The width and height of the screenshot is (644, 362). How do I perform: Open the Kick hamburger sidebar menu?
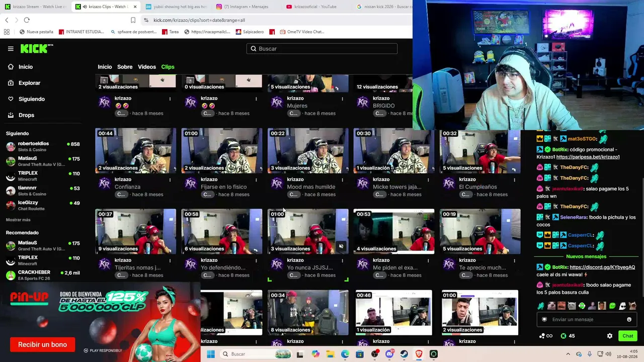pyautogui.click(x=11, y=49)
